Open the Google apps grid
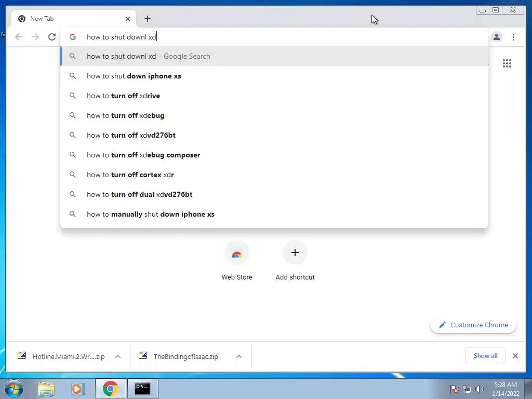Viewport: 532px width, 399px height. (x=507, y=63)
